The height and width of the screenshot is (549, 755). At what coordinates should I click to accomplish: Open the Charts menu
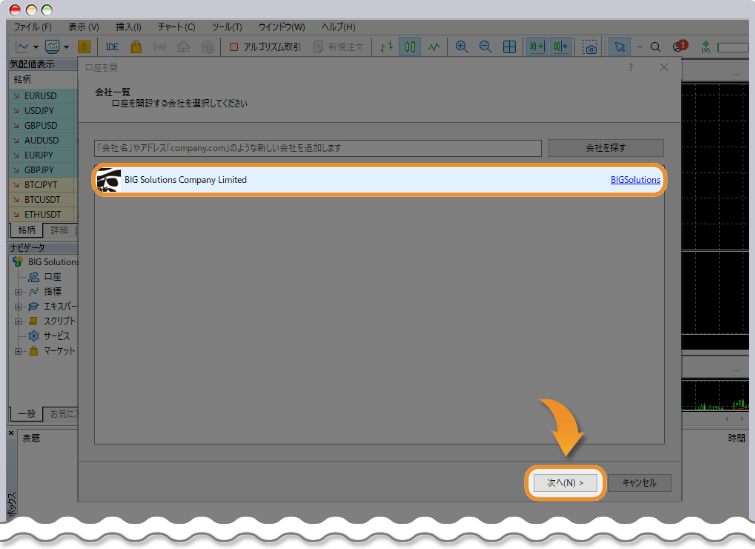[177, 27]
